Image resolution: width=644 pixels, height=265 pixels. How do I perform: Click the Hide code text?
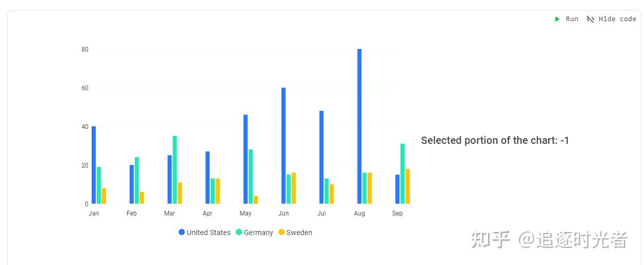coord(617,19)
